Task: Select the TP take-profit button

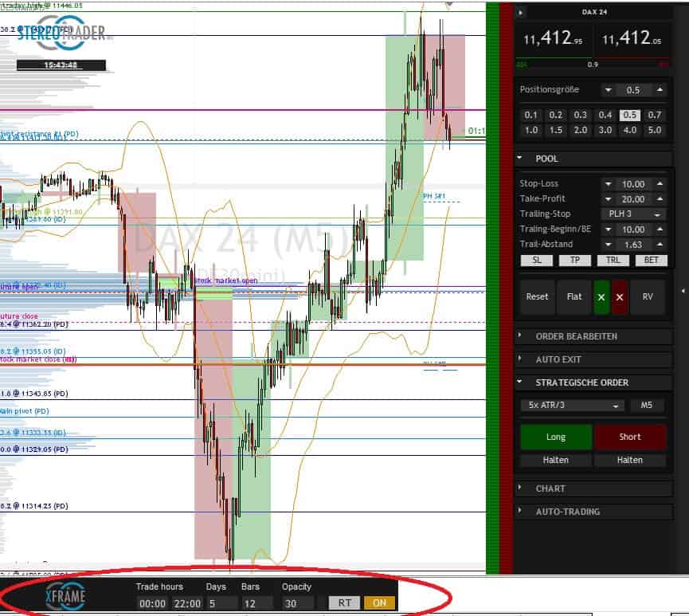Action: click(x=574, y=260)
